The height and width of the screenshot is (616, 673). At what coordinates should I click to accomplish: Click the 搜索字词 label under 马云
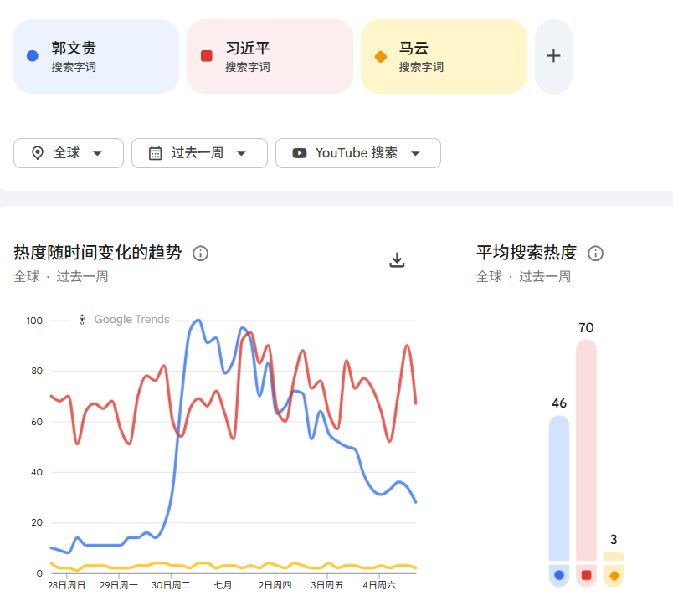[421, 67]
